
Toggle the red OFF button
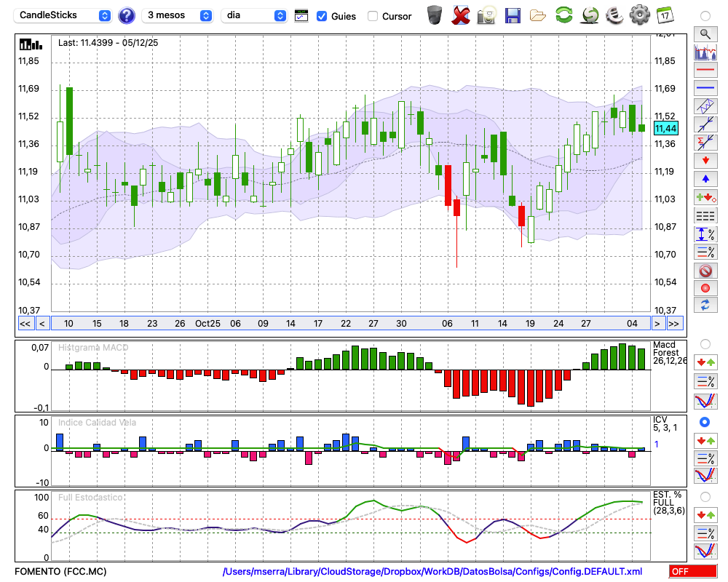click(693, 571)
